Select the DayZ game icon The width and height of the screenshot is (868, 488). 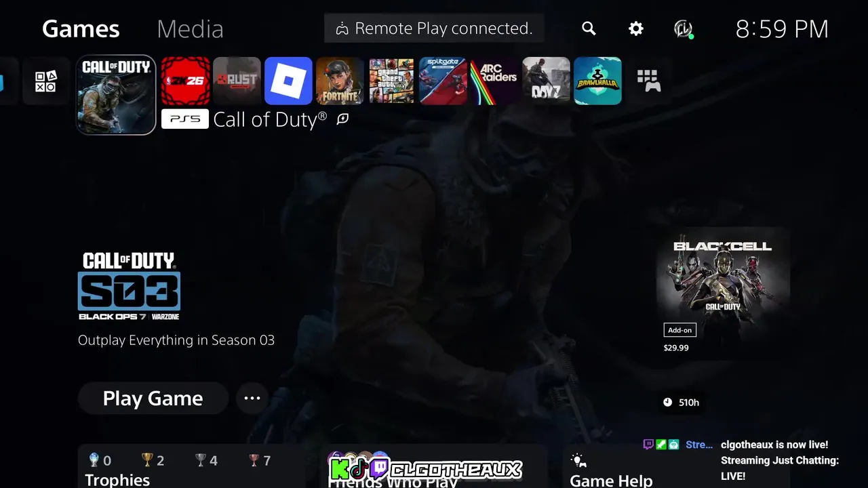pos(546,81)
